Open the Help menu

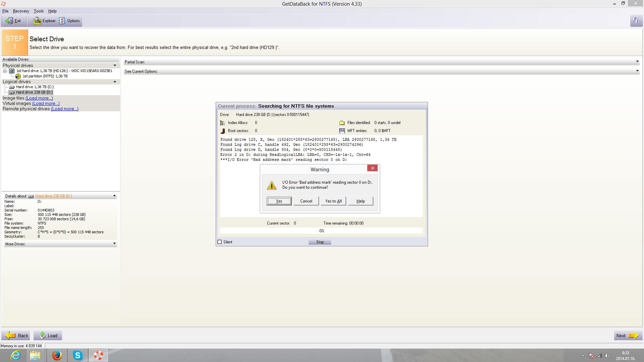tap(52, 11)
